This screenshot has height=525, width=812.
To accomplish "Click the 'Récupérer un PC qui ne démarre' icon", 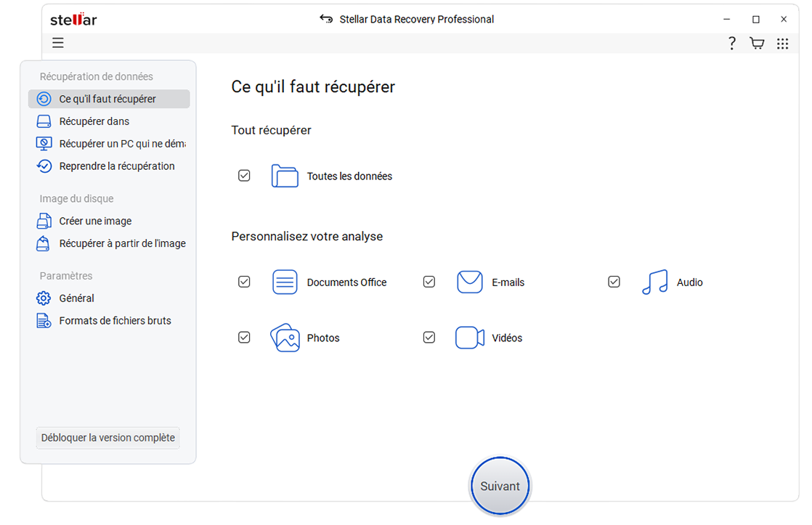I will tap(44, 143).
